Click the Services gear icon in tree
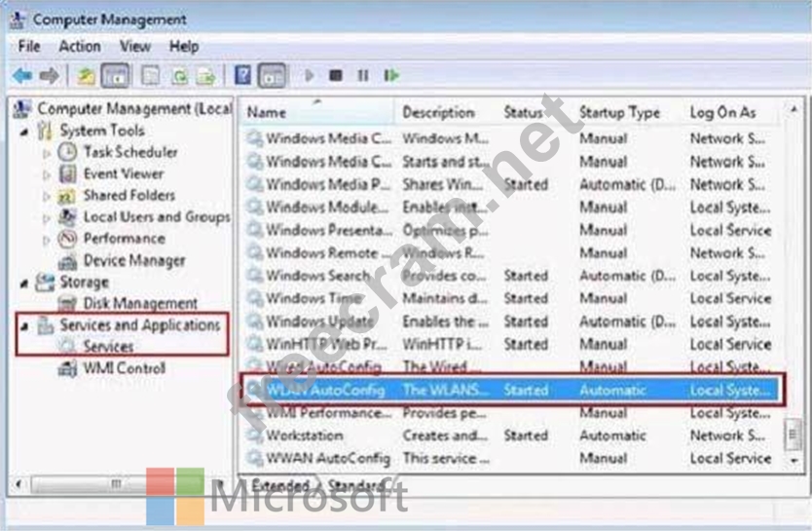Image resolution: width=812 pixels, height=531 pixels. point(68,346)
